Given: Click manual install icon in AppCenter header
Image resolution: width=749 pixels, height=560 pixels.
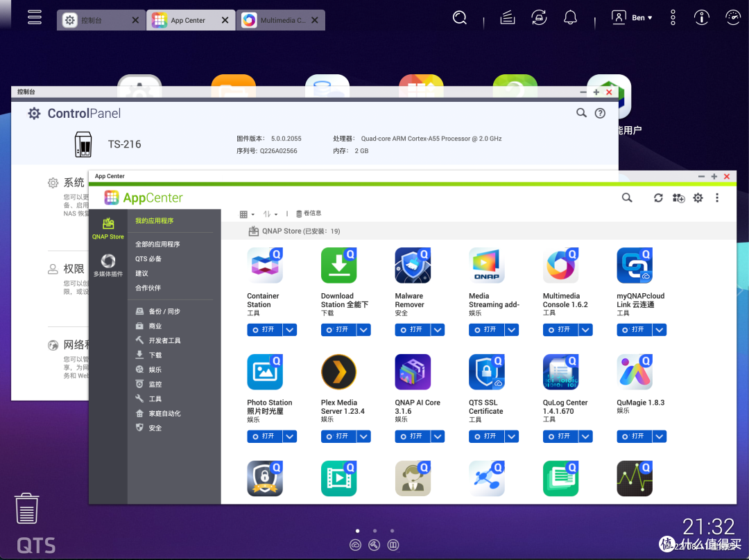Looking at the screenshot, I should click(x=678, y=198).
